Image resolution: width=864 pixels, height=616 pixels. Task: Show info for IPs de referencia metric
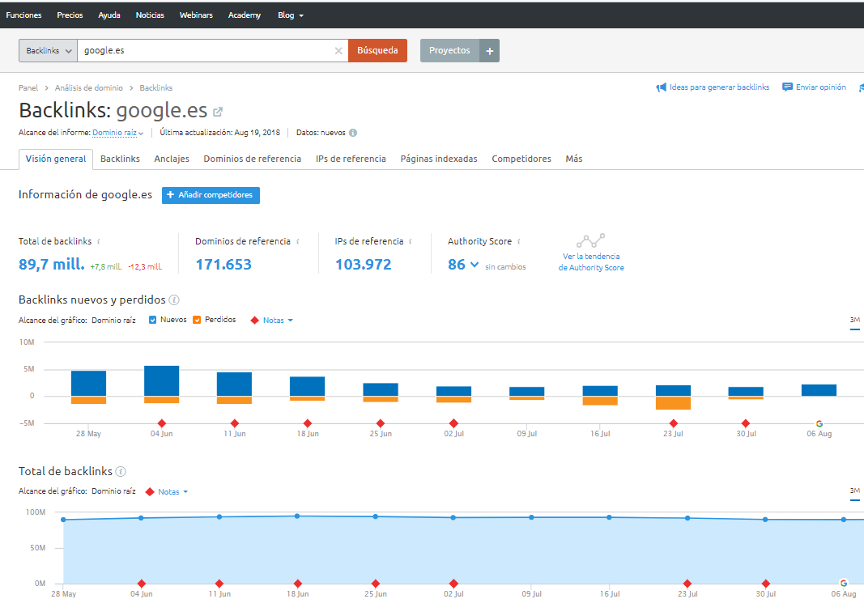tap(411, 241)
